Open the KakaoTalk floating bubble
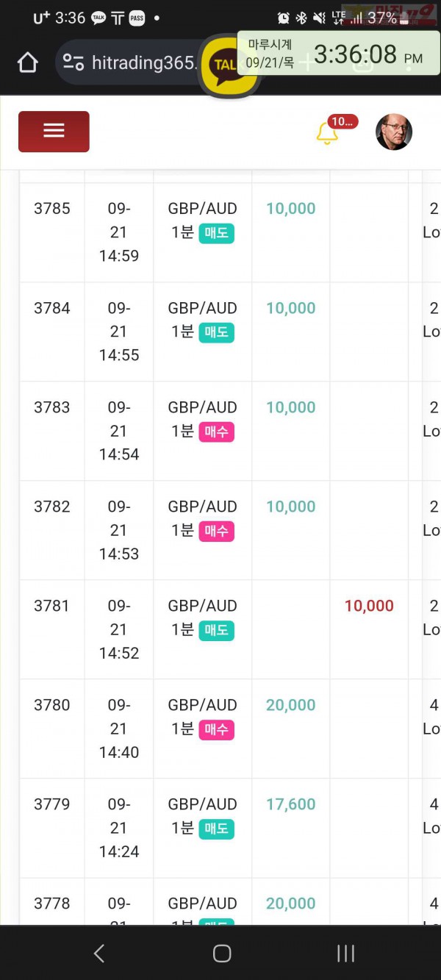 229,65
